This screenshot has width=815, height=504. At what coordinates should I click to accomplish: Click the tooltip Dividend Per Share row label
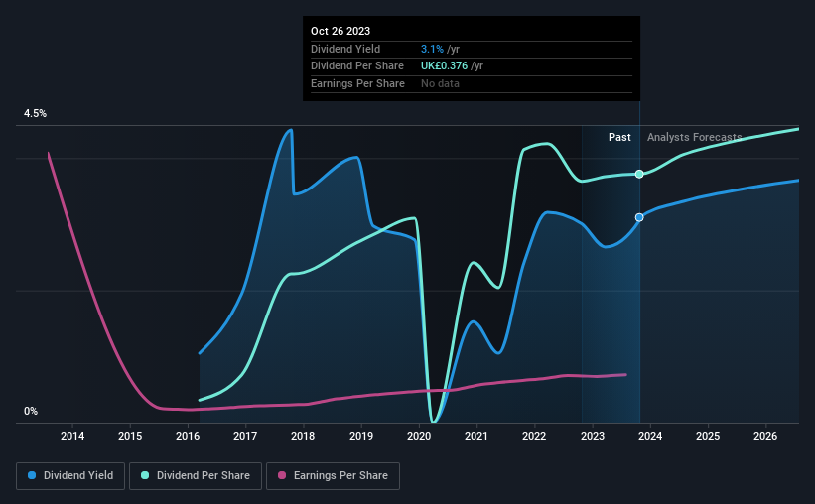click(x=357, y=66)
